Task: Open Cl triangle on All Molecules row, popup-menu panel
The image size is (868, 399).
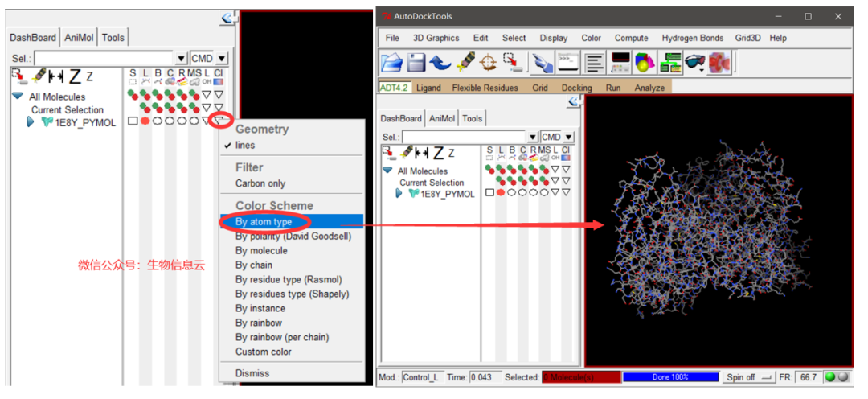Action: pos(219,95)
